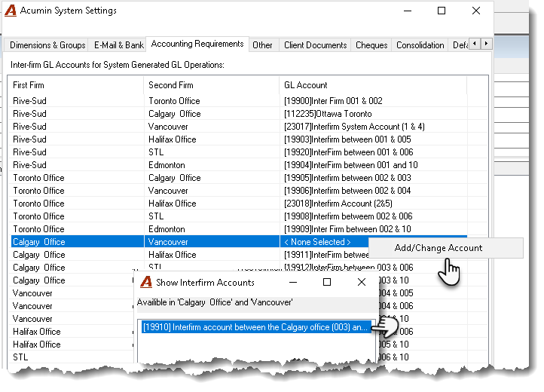Click the Acumin logo in Show Interfirm Accounts title
Screen dimensions: 544x392
[x=146, y=282]
